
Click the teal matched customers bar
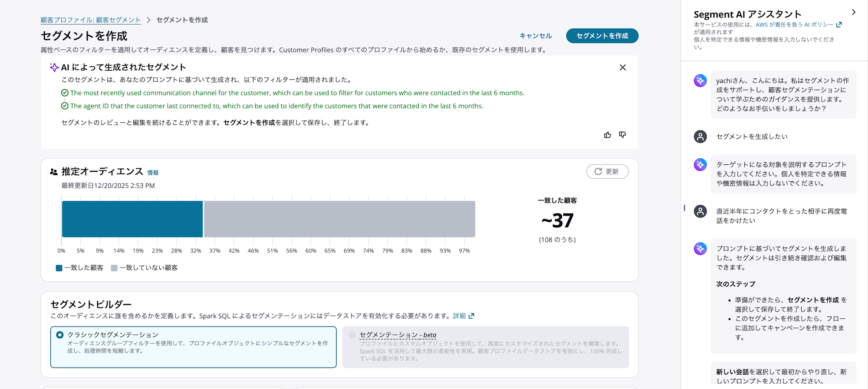tap(132, 219)
